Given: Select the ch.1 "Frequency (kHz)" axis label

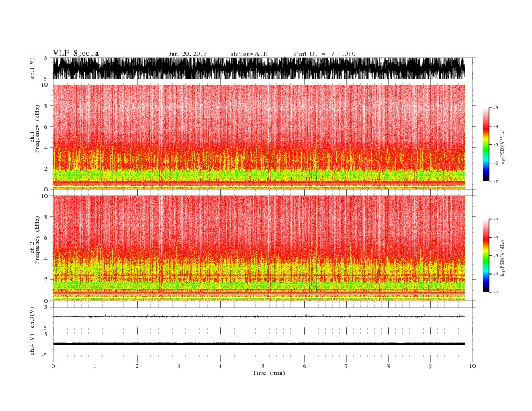Looking at the screenshot, I should (x=37, y=129).
